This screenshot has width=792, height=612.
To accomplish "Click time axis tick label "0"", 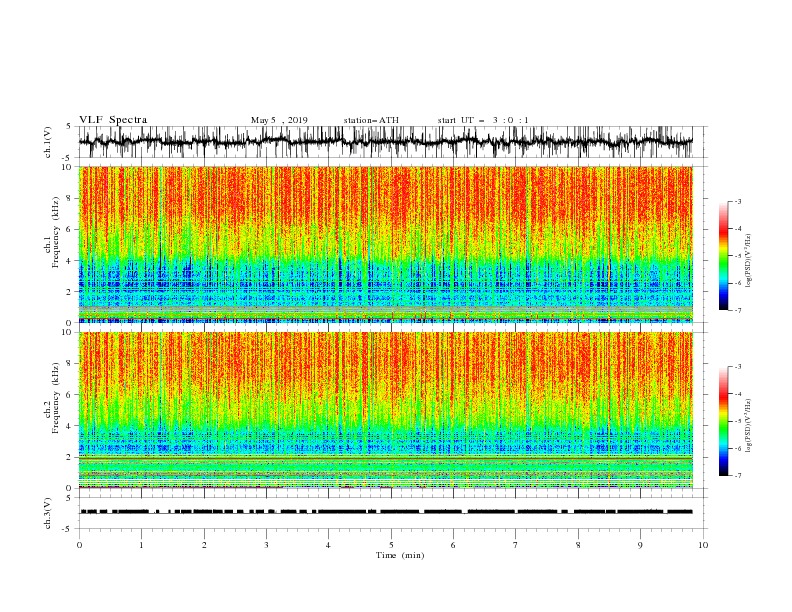I will pos(79,545).
